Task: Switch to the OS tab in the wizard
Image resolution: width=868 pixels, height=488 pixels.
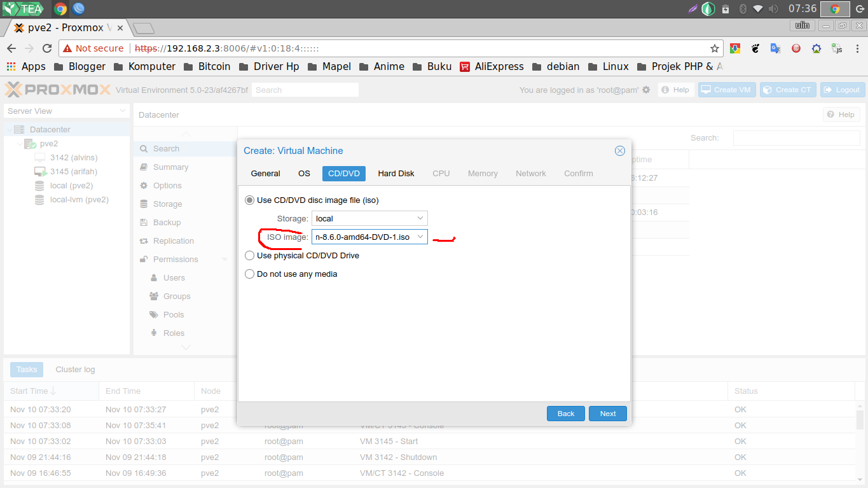Action: (304, 174)
